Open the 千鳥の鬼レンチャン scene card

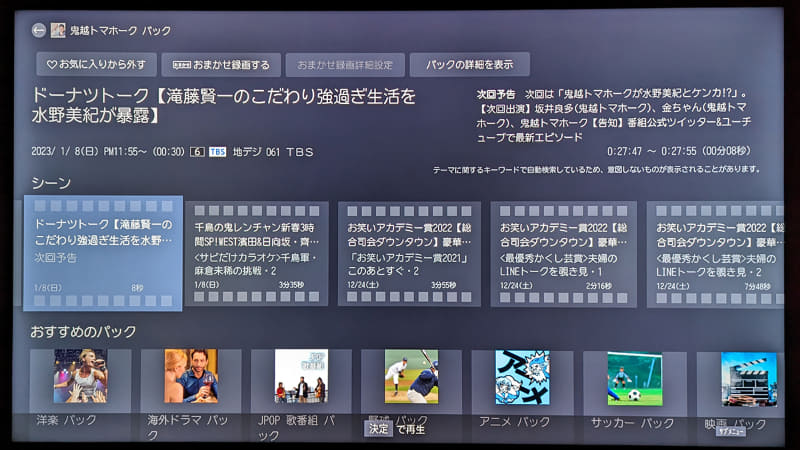pyautogui.click(x=257, y=254)
